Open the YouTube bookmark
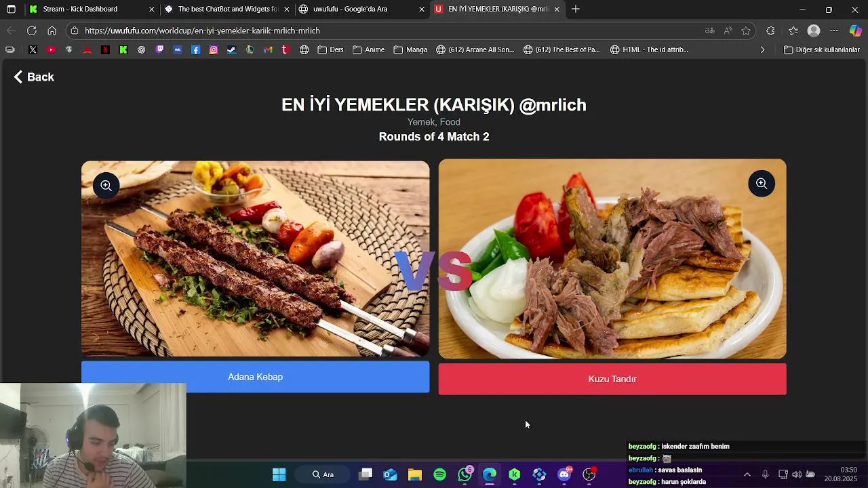This screenshot has height=488, width=868. point(51,49)
